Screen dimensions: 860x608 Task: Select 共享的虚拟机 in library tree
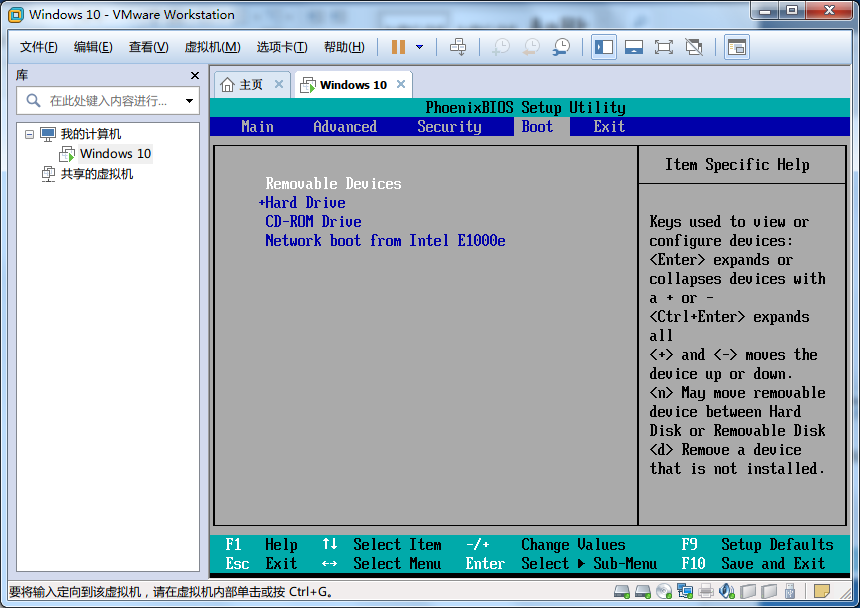click(96, 174)
